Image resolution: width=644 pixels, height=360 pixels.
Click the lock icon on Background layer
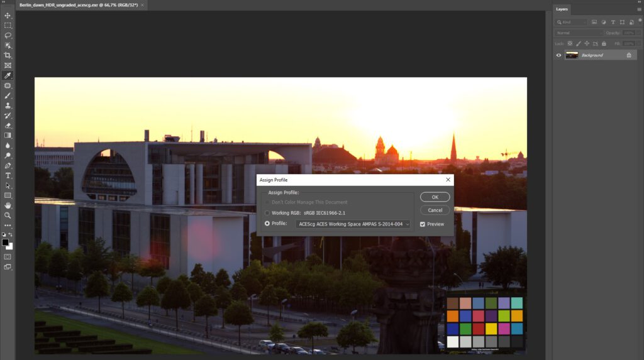click(629, 55)
